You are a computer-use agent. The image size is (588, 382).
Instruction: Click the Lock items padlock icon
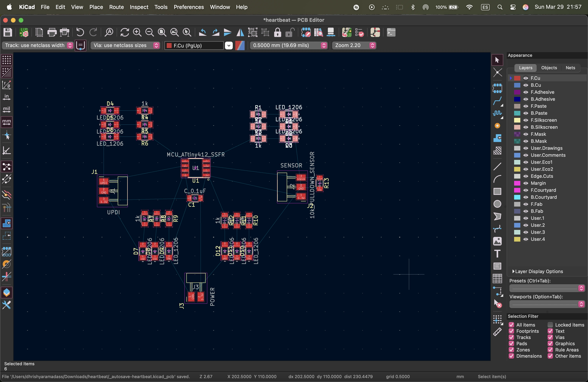click(x=278, y=32)
